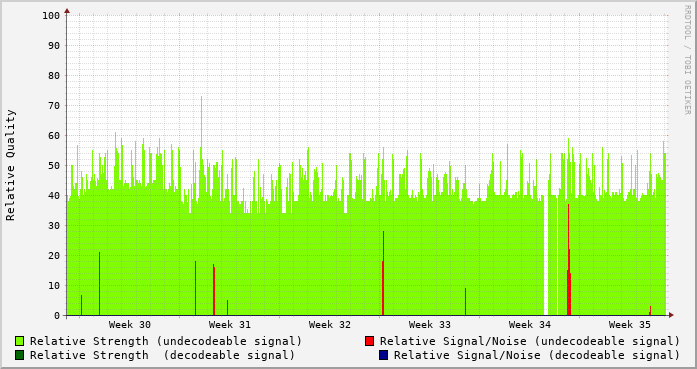Click the red arrow at x-axis end
Viewport: 697px width, 369px height.
click(x=671, y=315)
